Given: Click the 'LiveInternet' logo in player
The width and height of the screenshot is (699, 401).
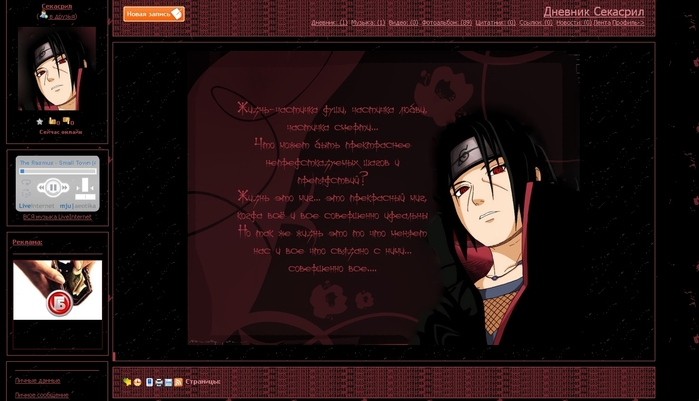Looking at the screenshot, I should tap(36, 206).
